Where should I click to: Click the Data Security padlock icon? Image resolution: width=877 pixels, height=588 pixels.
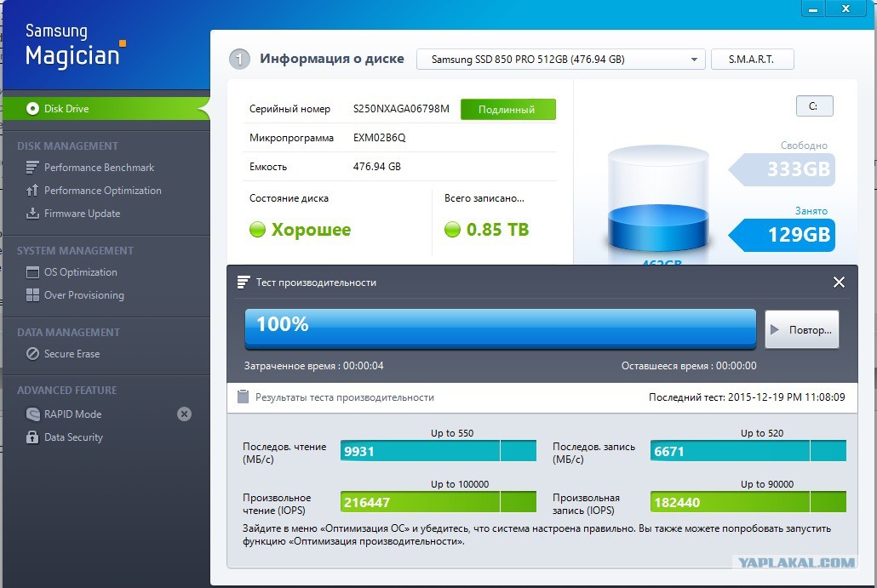(32, 437)
